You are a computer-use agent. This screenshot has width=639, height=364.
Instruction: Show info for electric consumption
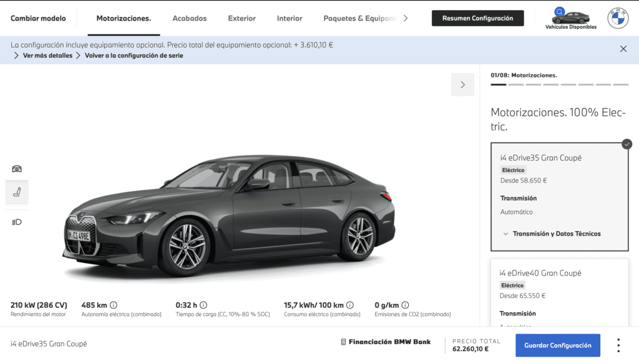coord(350,305)
